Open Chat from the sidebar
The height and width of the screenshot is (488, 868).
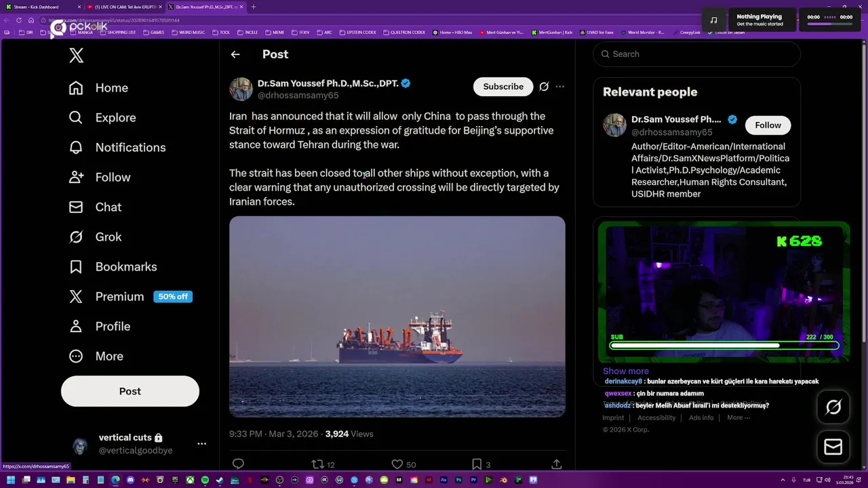pyautogui.click(x=95, y=207)
